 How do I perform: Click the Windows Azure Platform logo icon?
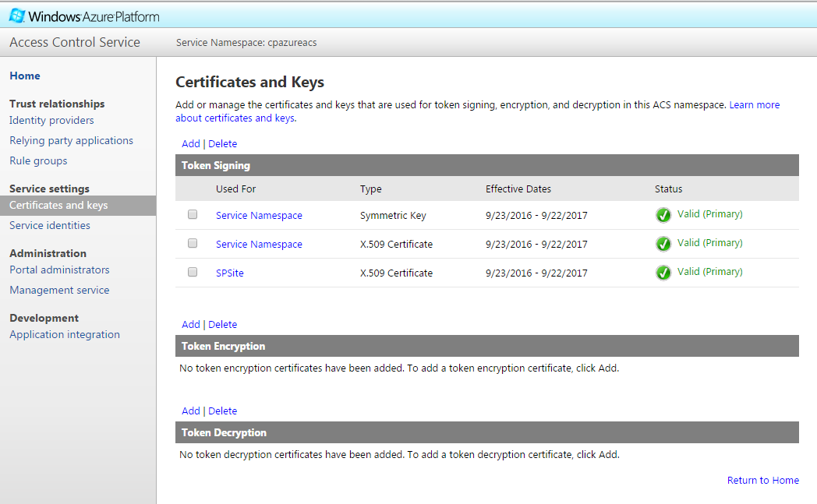[16, 16]
